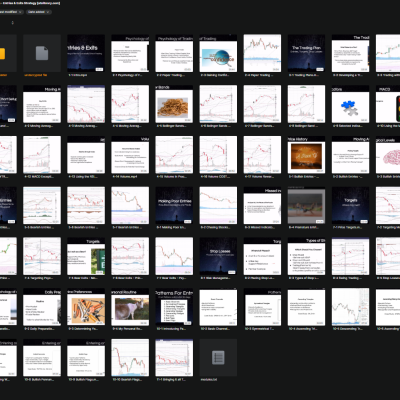Open the 7-1 Bringing It All Together thumbnail
Screen dimensions: 400x400
coord(174,358)
